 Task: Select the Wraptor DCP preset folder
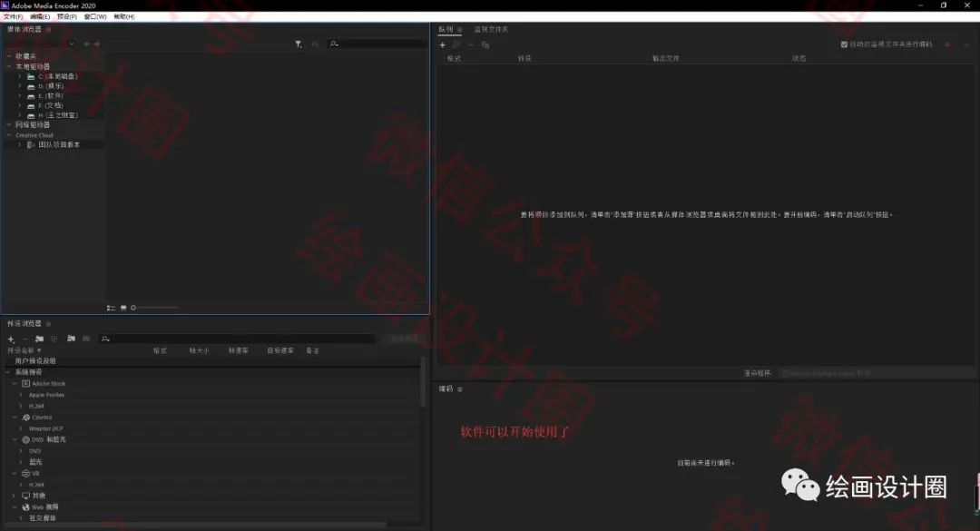click(x=45, y=428)
